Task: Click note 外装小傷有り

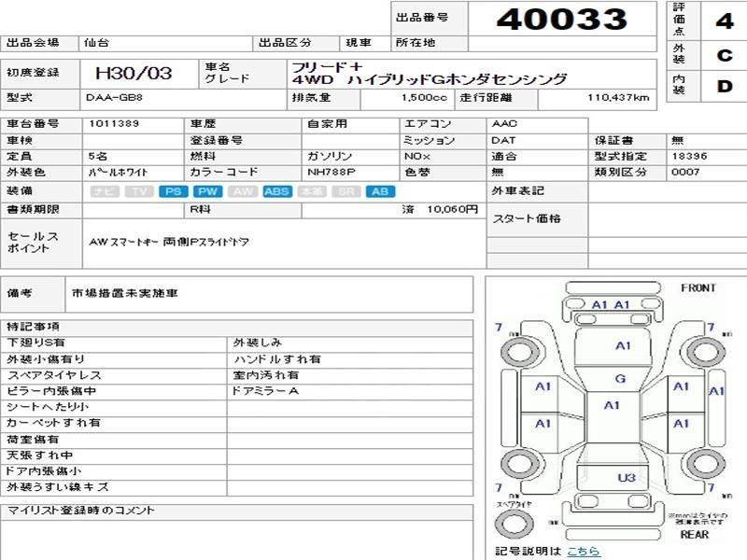Action: coord(46,359)
